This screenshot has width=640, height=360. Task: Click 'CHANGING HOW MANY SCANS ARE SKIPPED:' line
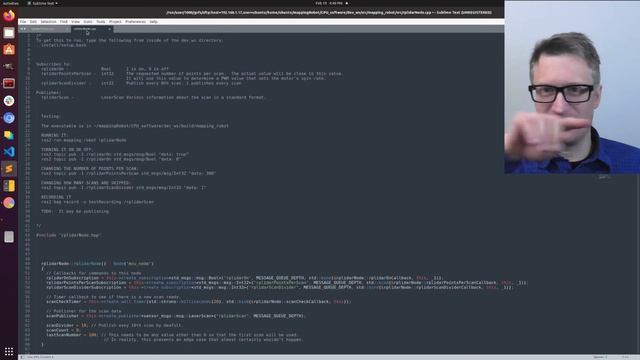(x=86, y=182)
